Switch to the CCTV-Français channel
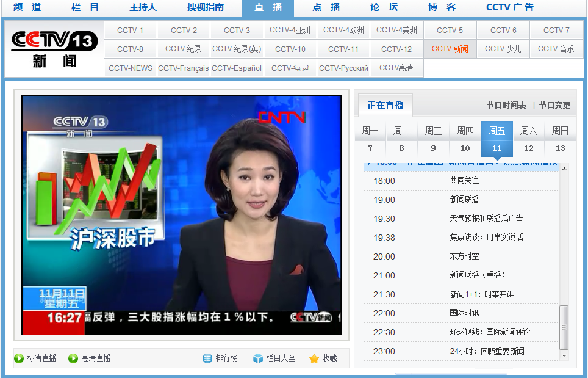Screen dimensions: 588x378 [x=184, y=68]
